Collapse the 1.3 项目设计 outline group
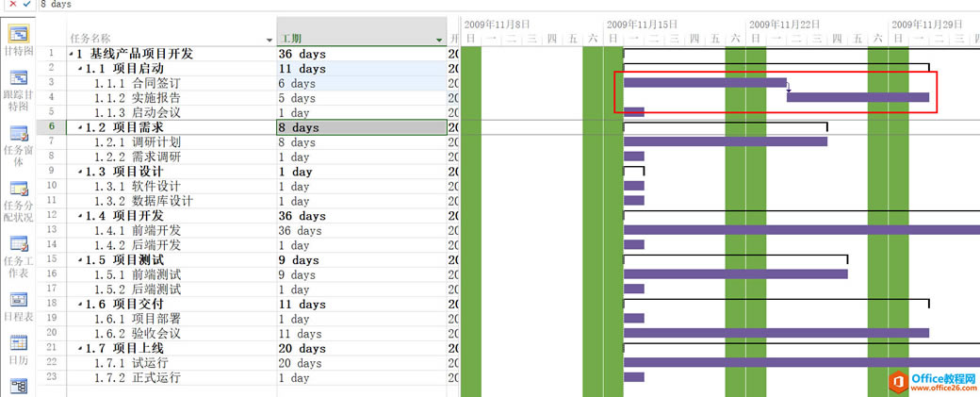Viewport: 980px width, 397px height. click(x=79, y=172)
